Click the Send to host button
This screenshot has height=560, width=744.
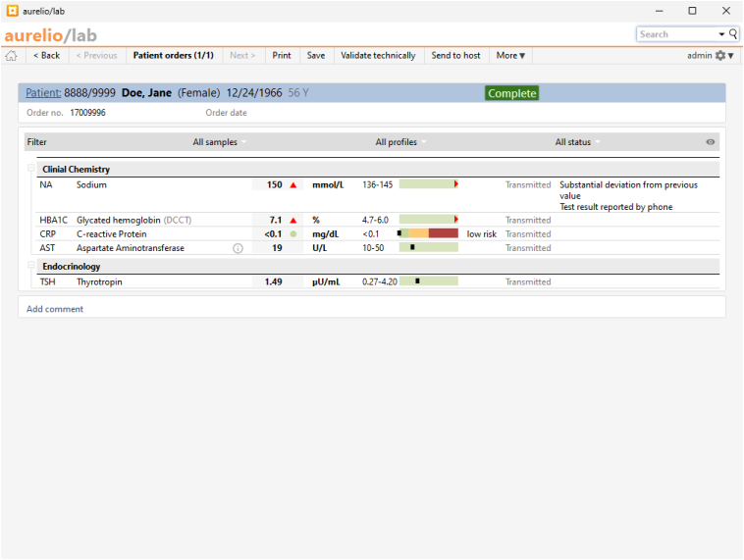(x=456, y=56)
